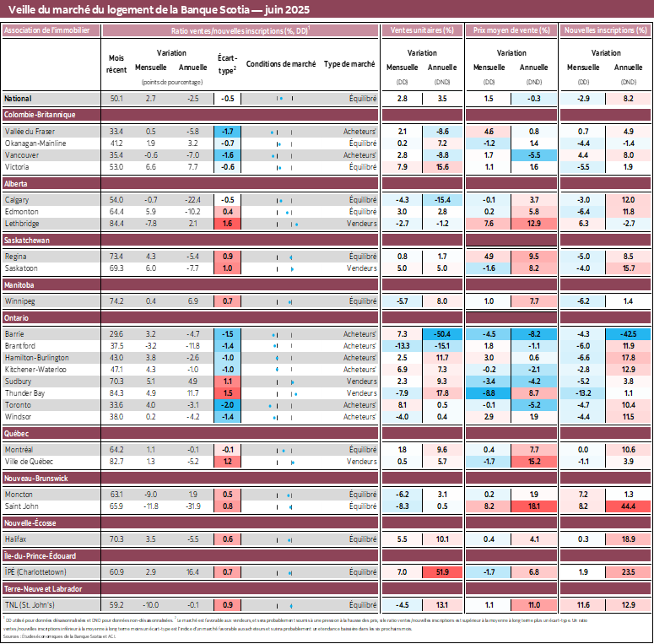Viewport: 654px width, 644px height.
Task: Click the Calgary row label
Action: [x=17, y=200]
